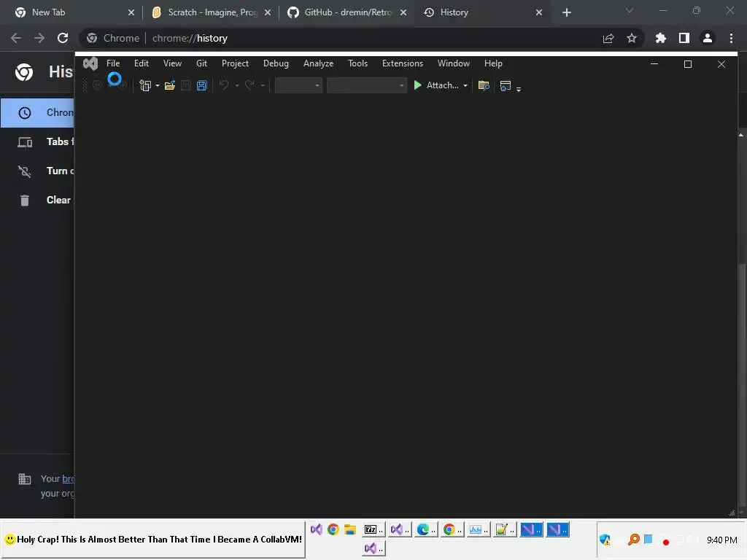The image size is (747, 560).
Task: Click the greyed Save icon in toolbar
Action: (186, 85)
